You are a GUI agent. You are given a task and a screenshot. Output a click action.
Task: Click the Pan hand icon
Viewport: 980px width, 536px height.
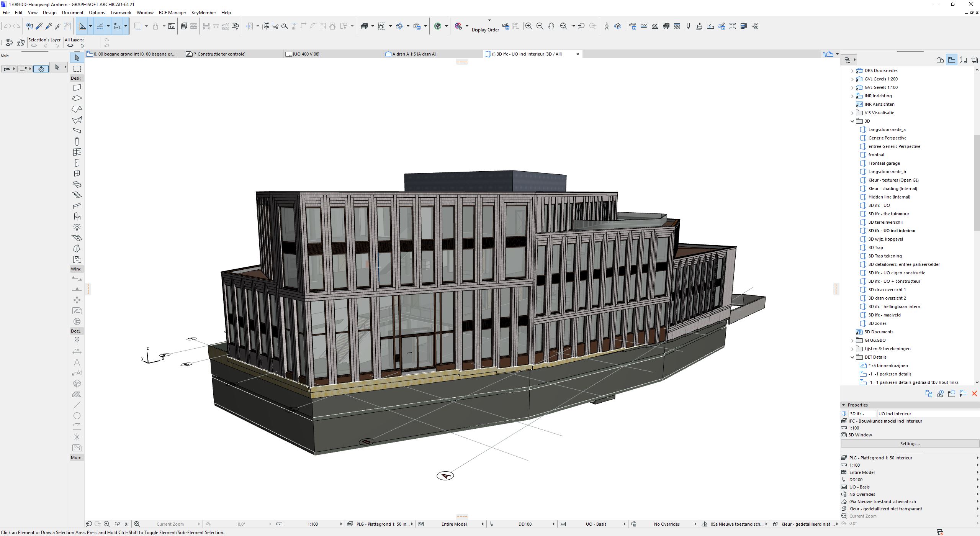551,26
